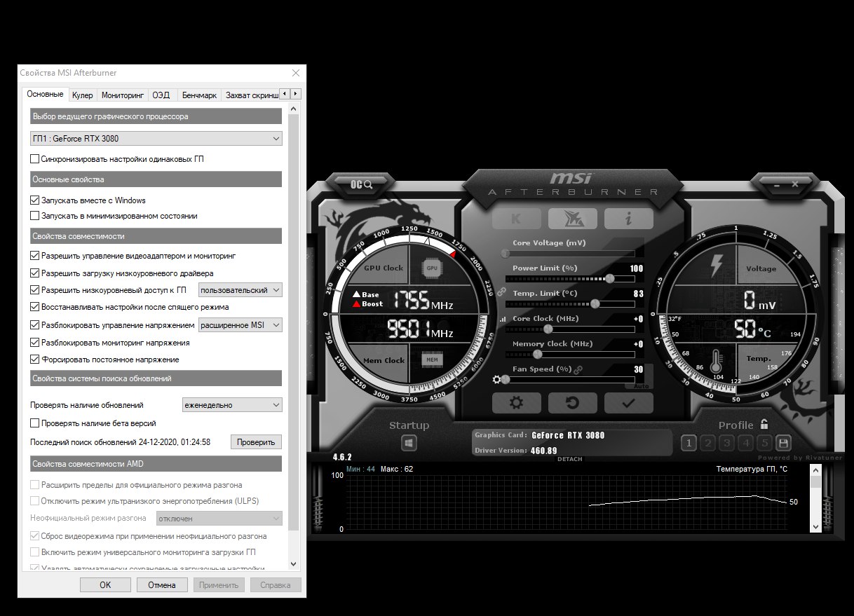
Task: Select profile slot 5
Action: [765, 443]
